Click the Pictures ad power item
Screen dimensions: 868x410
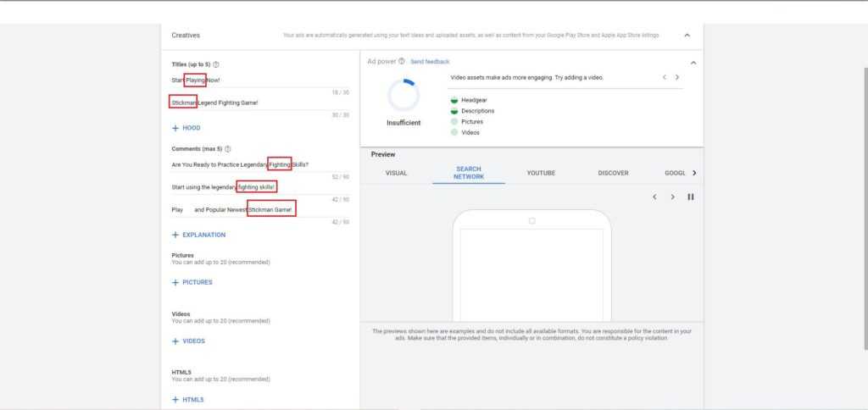467,122
